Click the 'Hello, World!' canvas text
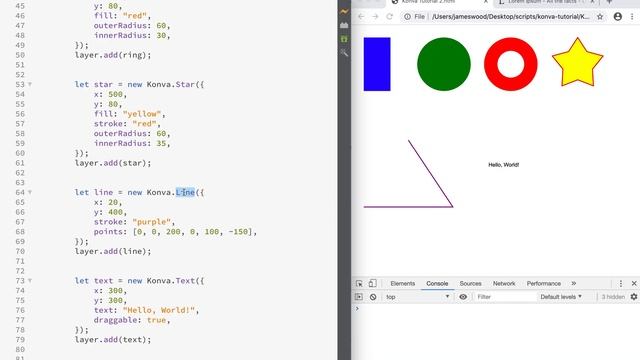 point(504,165)
